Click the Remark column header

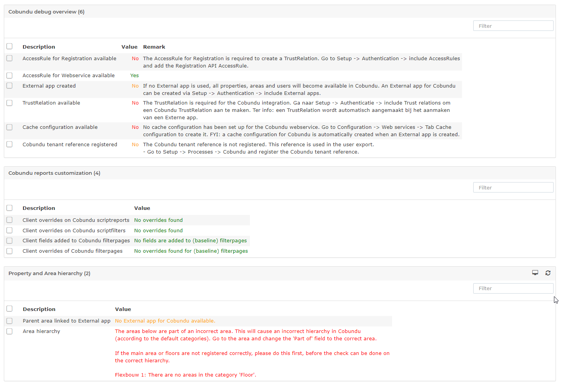[x=154, y=47]
